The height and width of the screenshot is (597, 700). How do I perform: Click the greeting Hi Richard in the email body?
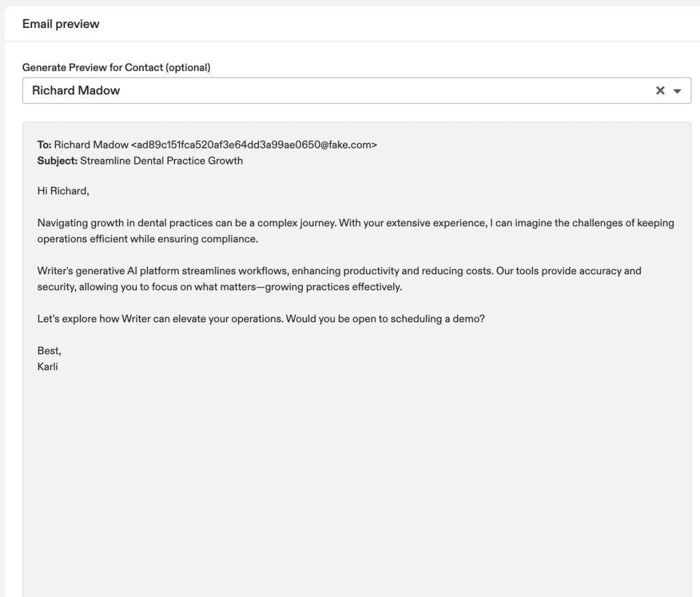coord(62,191)
